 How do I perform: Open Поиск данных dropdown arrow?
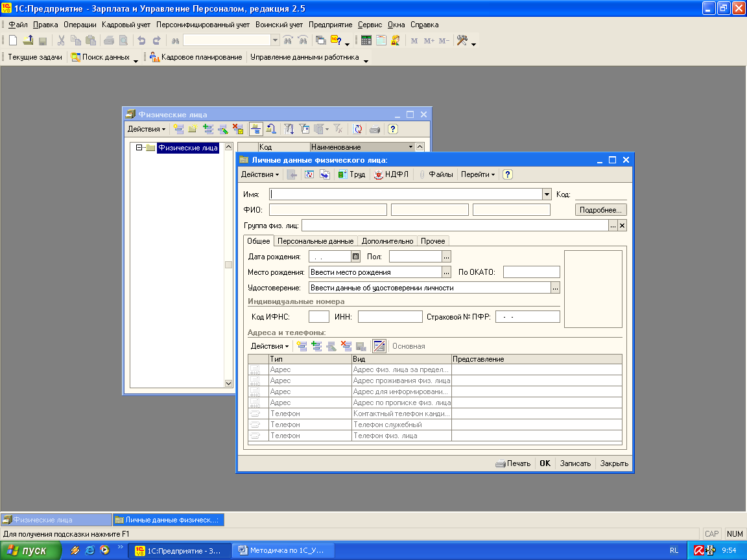(136, 60)
